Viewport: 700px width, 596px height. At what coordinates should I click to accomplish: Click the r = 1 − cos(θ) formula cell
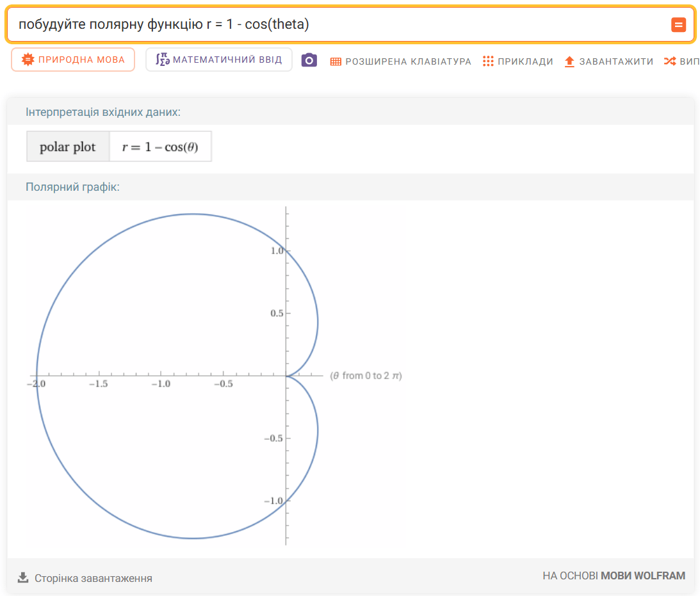[160, 147]
